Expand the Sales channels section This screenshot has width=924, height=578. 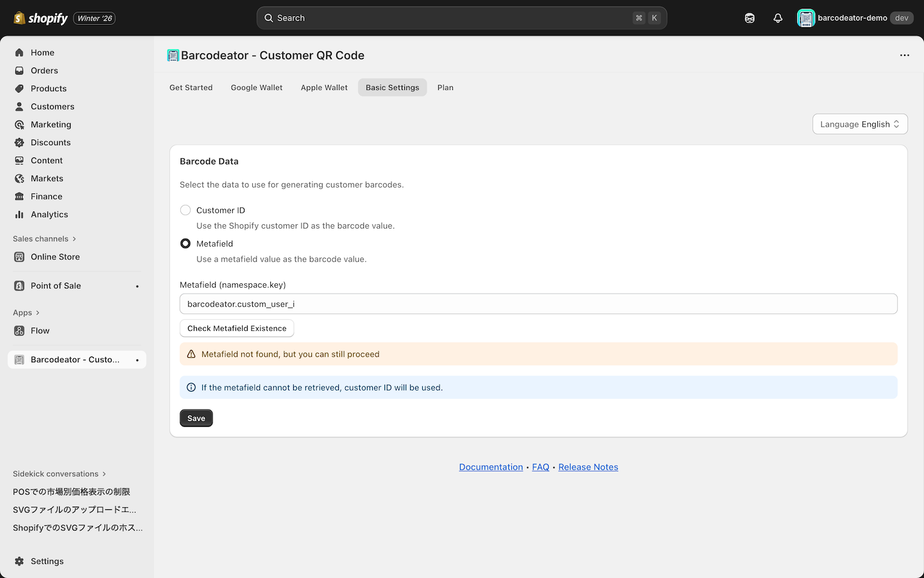click(44, 239)
